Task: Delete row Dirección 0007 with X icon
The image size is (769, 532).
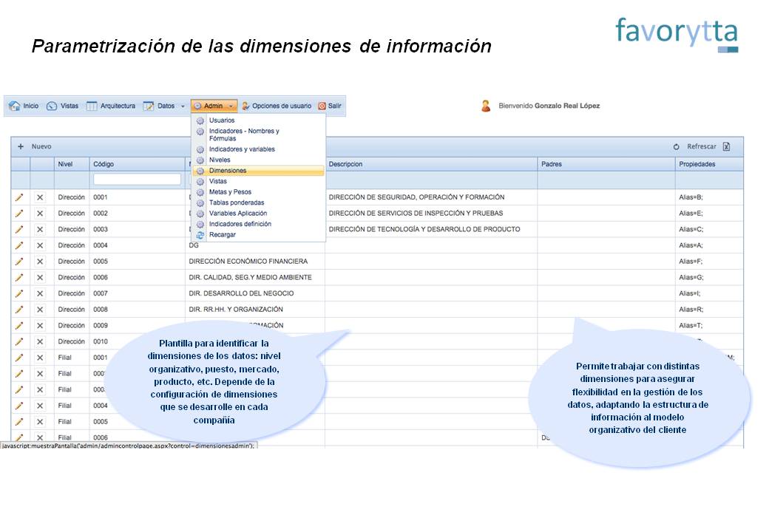Action: point(40,293)
